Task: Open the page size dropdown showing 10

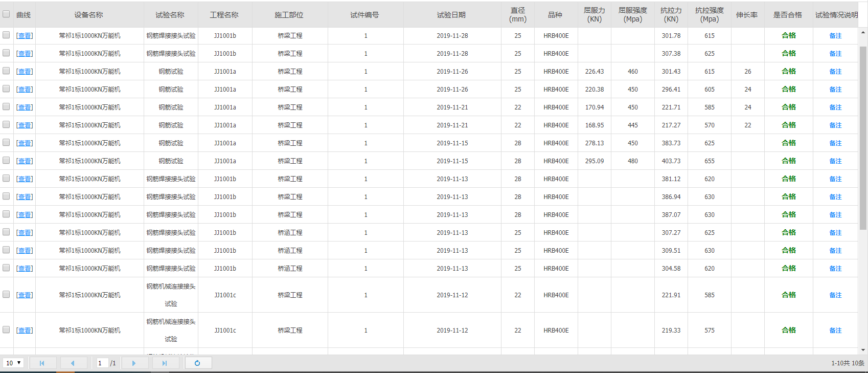Action: (x=13, y=363)
